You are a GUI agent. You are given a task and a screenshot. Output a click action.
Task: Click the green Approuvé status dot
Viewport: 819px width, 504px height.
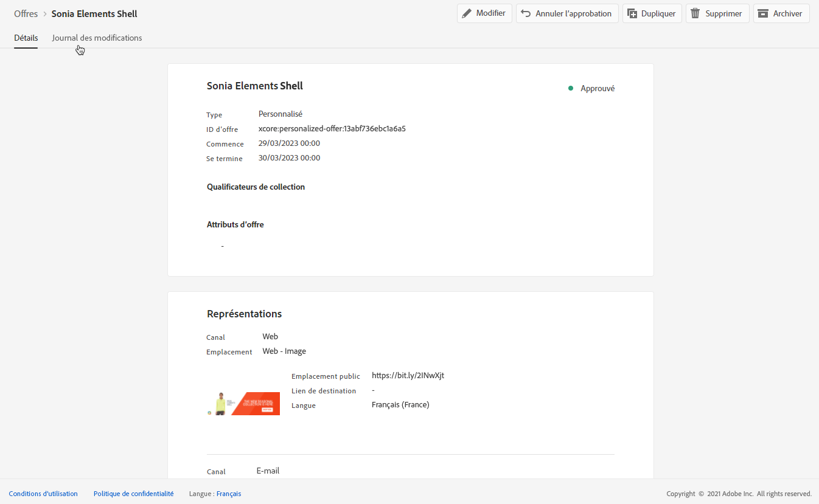click(x=571, y=88)
